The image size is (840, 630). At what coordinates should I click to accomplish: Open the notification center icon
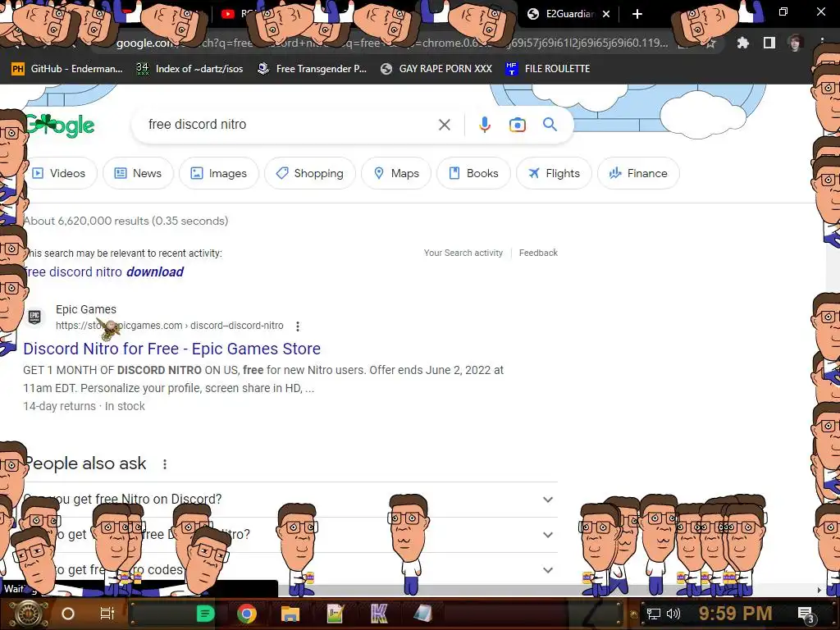(806, 614)
